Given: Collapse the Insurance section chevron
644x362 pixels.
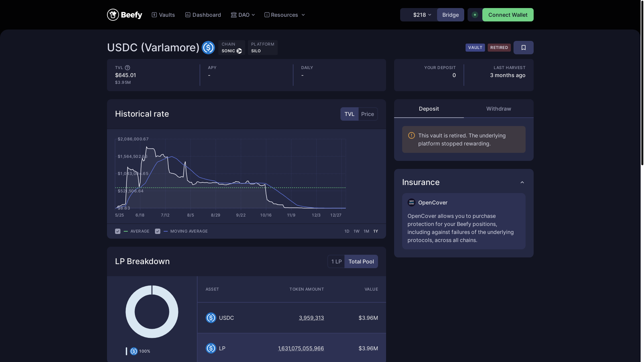Looking at the screenshot, I should click(522, 182).
